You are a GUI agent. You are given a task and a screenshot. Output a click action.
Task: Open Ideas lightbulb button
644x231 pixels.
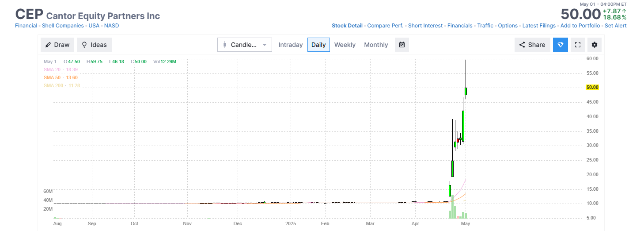(95, 45)
